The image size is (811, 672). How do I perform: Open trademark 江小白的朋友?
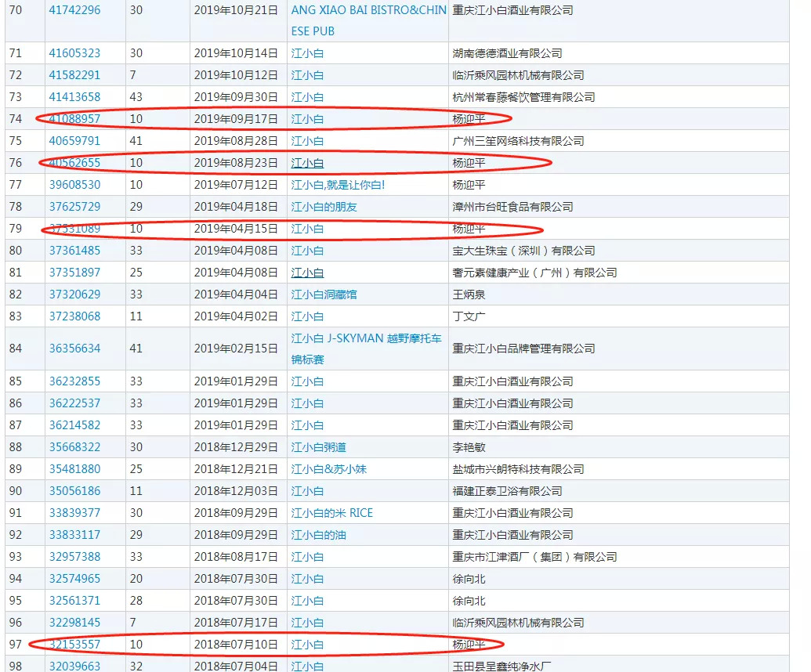(324, 207)
